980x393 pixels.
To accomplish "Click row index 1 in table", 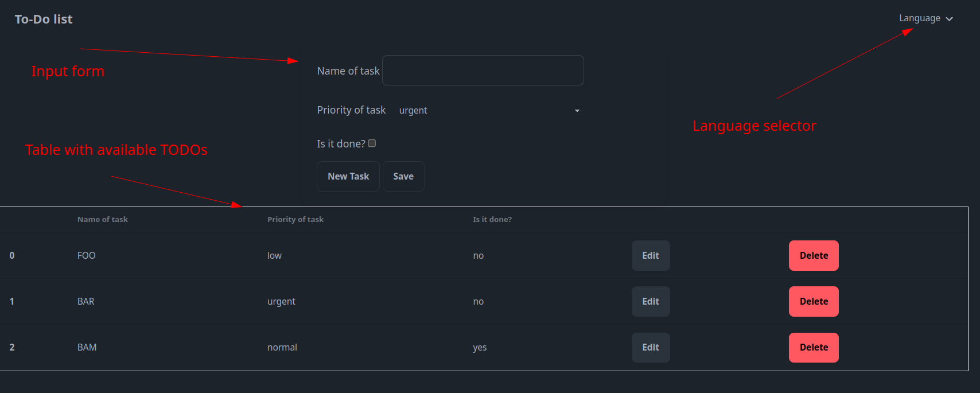I will [12, 301].
